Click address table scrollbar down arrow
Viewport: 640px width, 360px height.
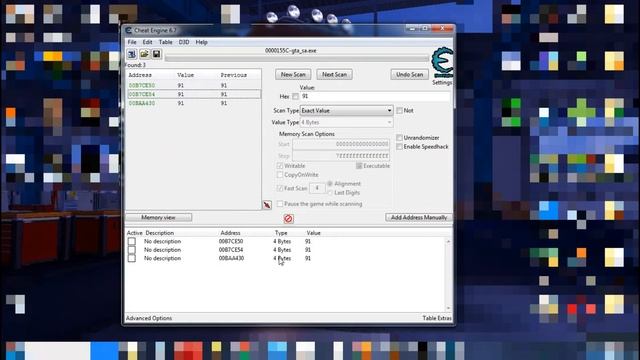448,308
